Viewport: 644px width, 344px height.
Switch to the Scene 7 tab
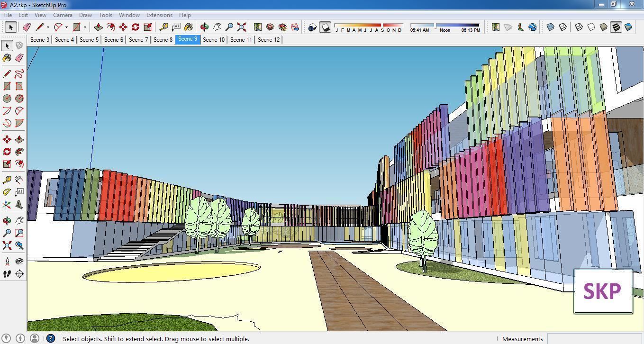(138, 40)
